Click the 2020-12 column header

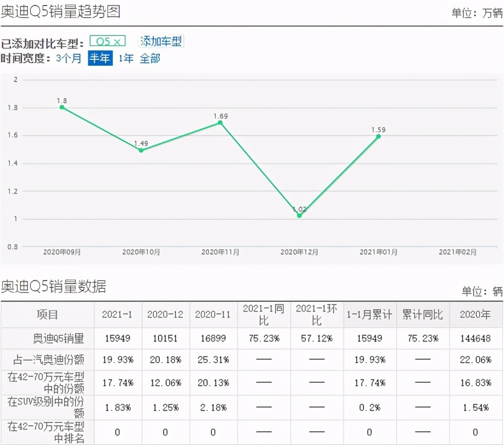click(165, 314)
